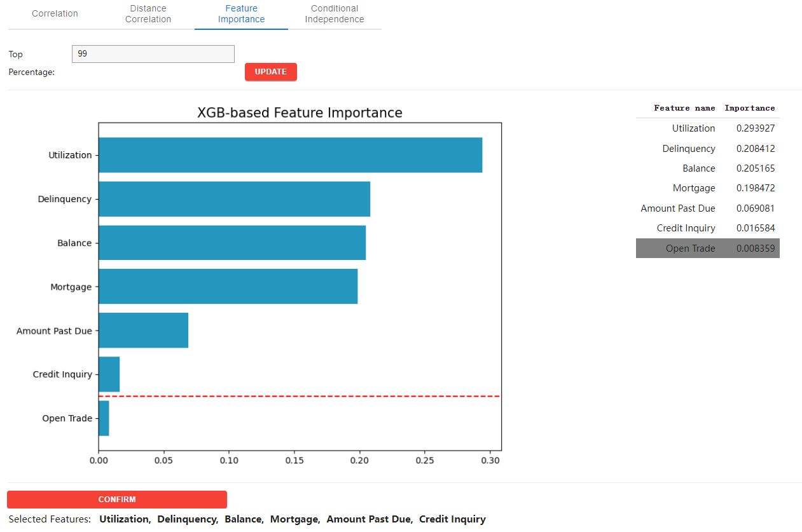The height and width of the screenshot is (532, 802).
Task: Click the Mortgage bar in the chart
Action: pos(228,287)
